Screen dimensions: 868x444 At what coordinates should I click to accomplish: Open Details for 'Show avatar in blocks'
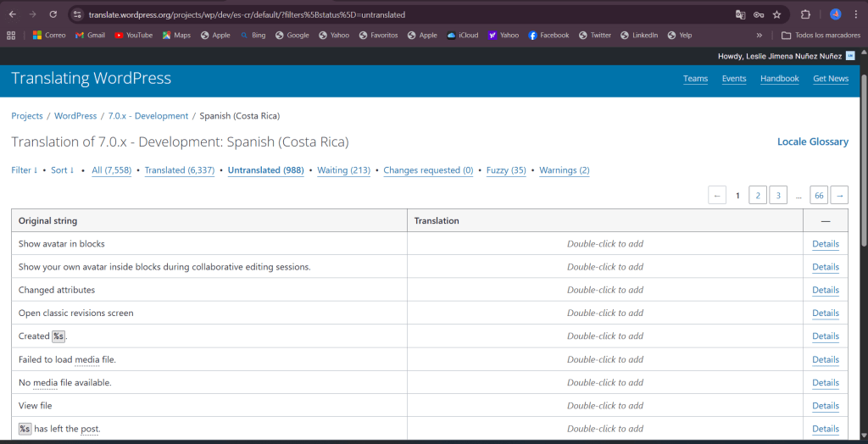tap(825, 244)
